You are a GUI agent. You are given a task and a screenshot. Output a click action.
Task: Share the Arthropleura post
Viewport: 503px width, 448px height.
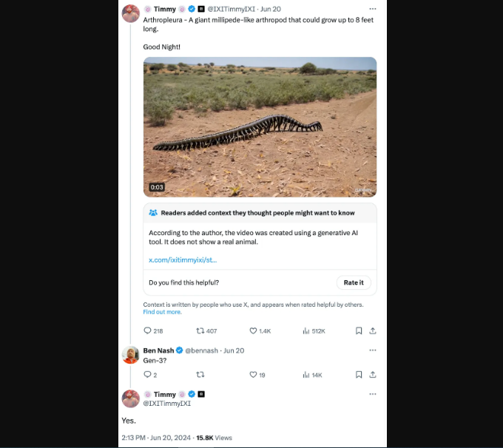tap(373, 331)
